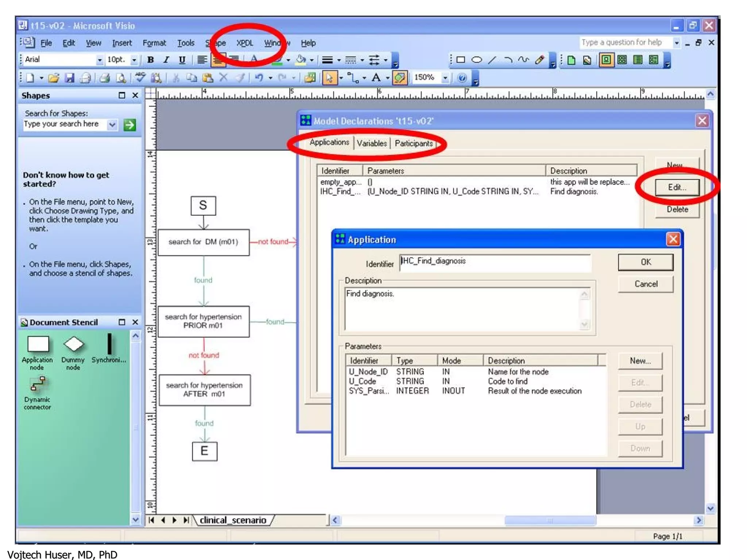
Task: Toggle Bold formatting
Action: 150,60
